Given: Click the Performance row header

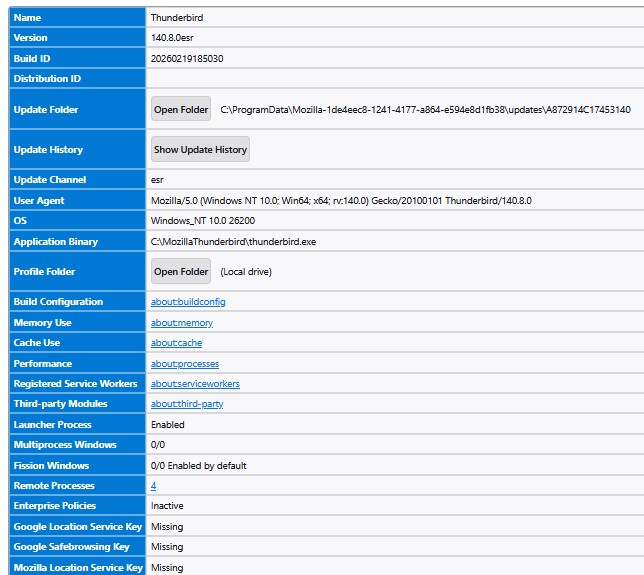Looking at the screenshot, I should tap(77, 363).
